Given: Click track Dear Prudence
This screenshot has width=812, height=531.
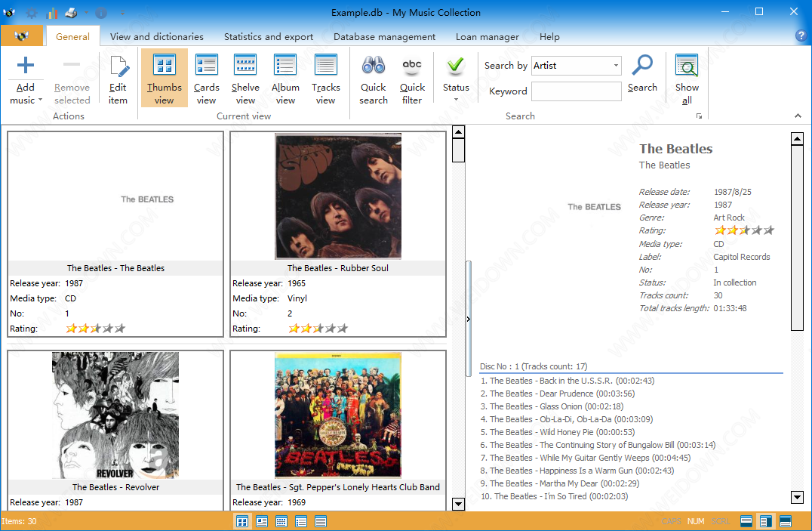Looking at the screenshot, I should (x=557, y=394).
